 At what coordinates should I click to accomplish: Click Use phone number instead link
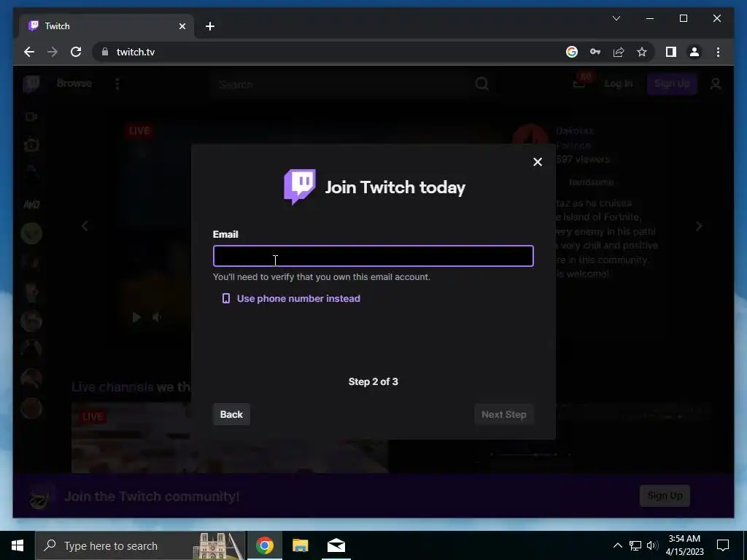coord(298,298)
